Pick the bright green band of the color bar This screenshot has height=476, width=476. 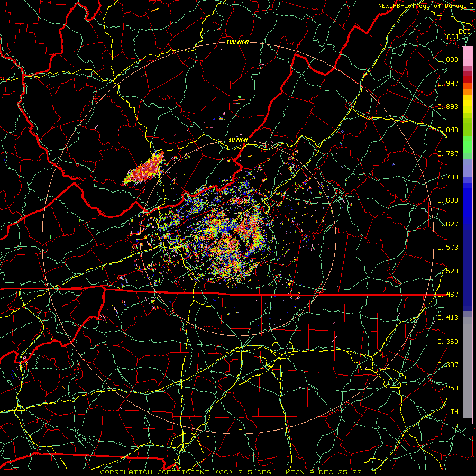pyautogui.click(x=467, y=144)
